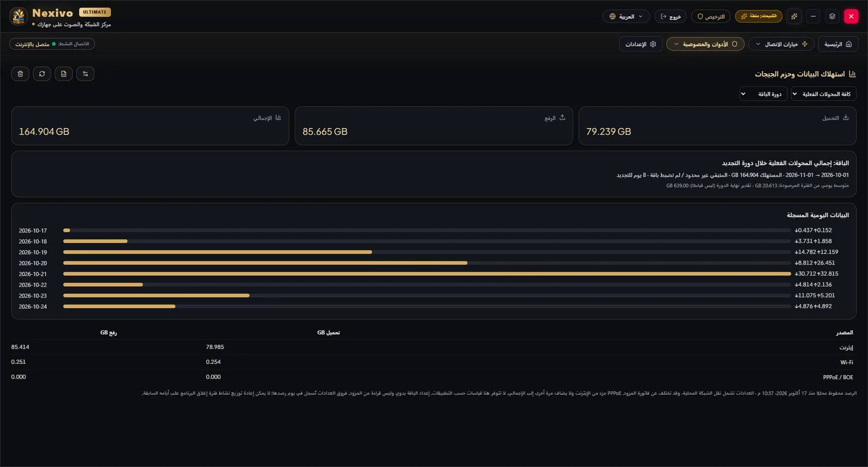Screen dimensions: 868x467
Task: Click the ↓11.075 ↑5.201 daily value
Action: [815, 295]
